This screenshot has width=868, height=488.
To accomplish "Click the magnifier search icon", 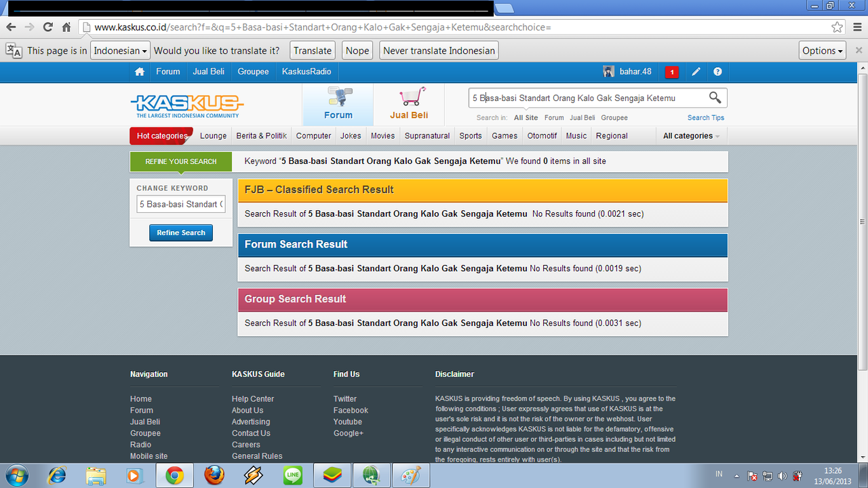I will 715,98.
